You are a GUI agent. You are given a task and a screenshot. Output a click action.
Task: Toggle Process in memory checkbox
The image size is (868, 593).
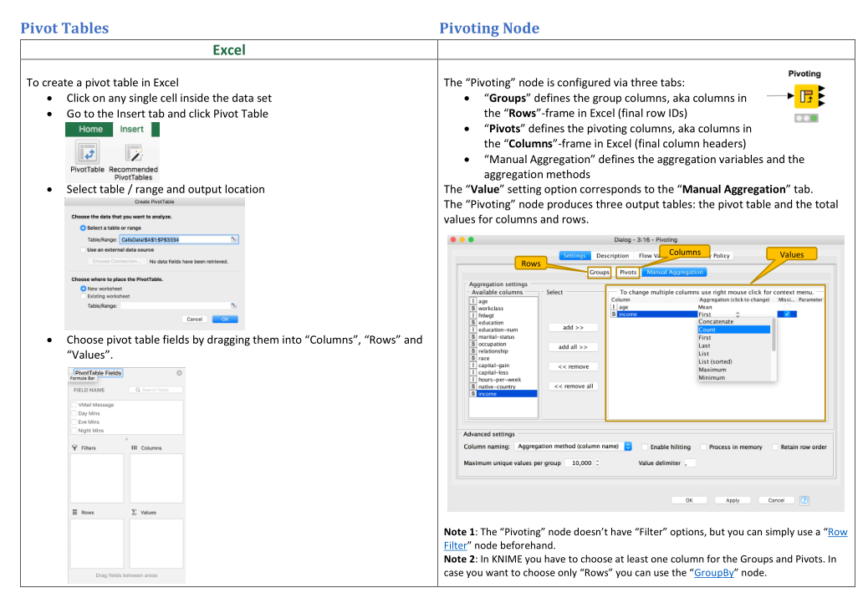click(x=703, y=447)
